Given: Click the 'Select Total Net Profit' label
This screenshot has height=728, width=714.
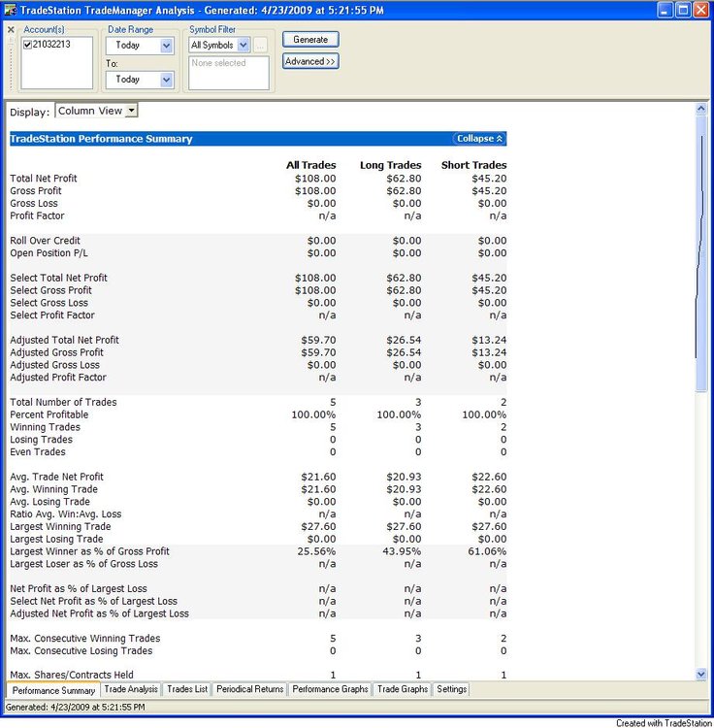Looking at the screenshot, I should 58,278.
